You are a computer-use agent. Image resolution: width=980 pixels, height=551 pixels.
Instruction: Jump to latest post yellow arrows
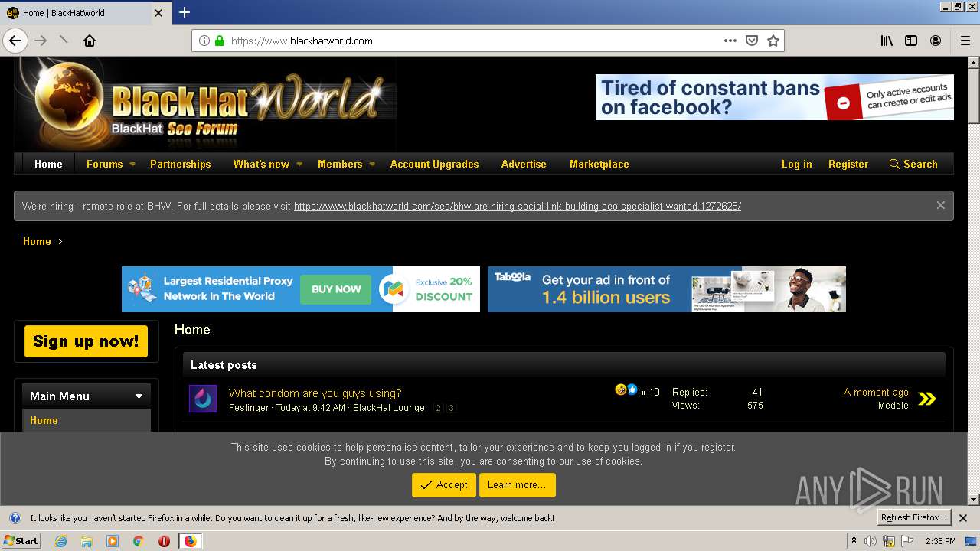[927, 399]
